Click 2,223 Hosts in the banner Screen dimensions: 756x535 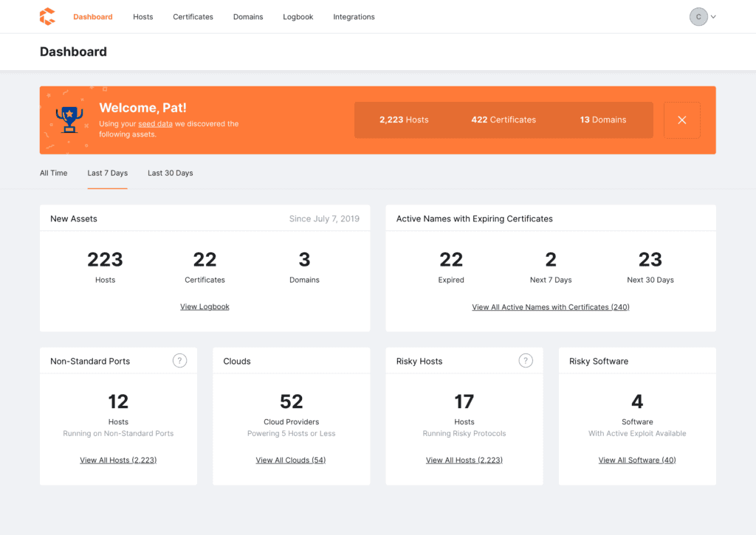point(404,120)
